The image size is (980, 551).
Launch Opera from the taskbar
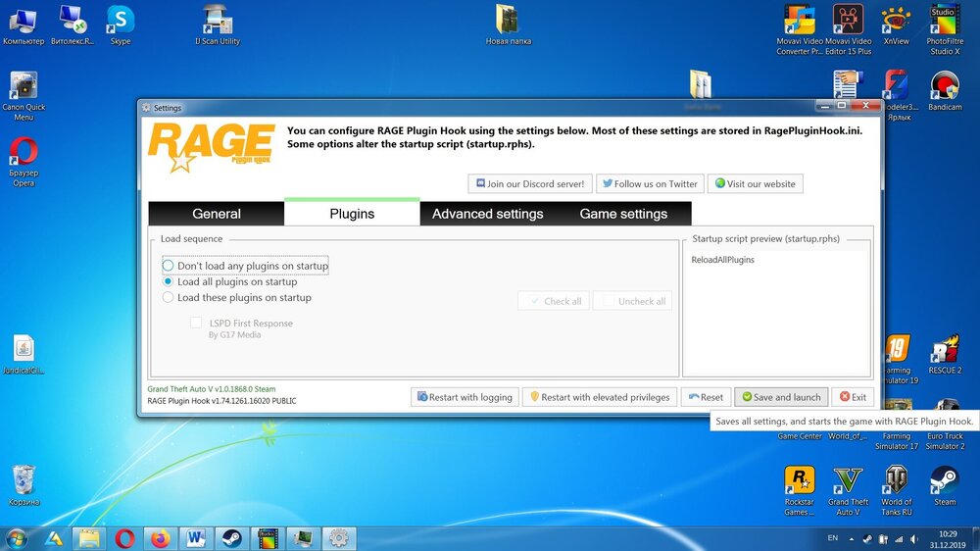(x=124, y=538)
